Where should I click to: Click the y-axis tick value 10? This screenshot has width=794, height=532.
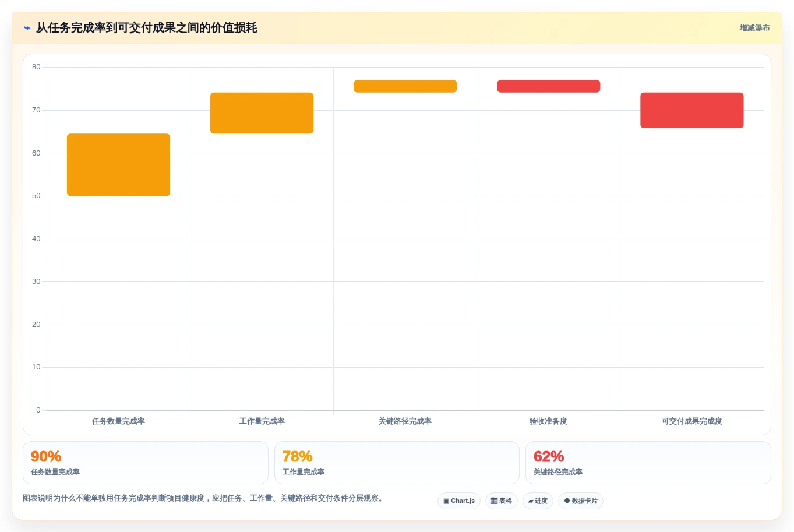pos(36,367)
